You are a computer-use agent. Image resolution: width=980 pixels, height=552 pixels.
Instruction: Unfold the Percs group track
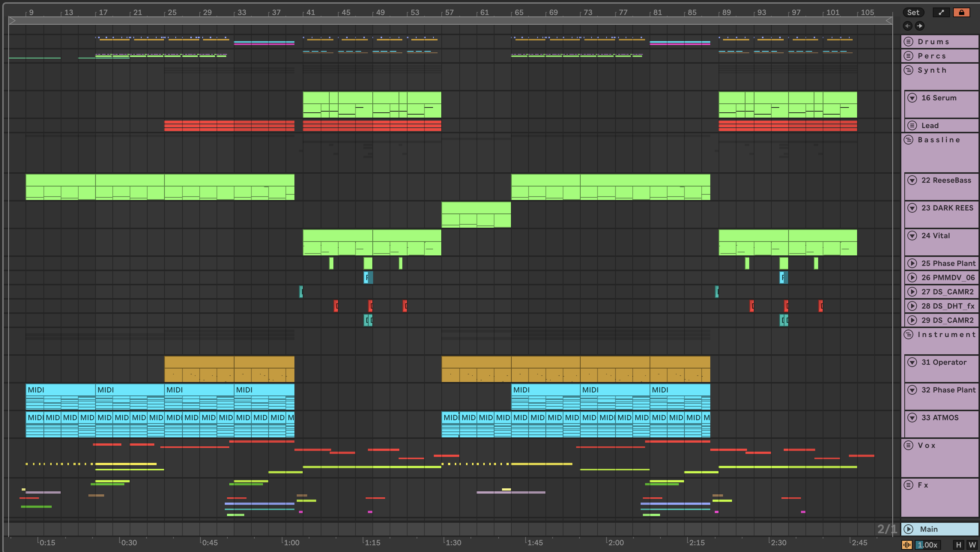[908, 56]
